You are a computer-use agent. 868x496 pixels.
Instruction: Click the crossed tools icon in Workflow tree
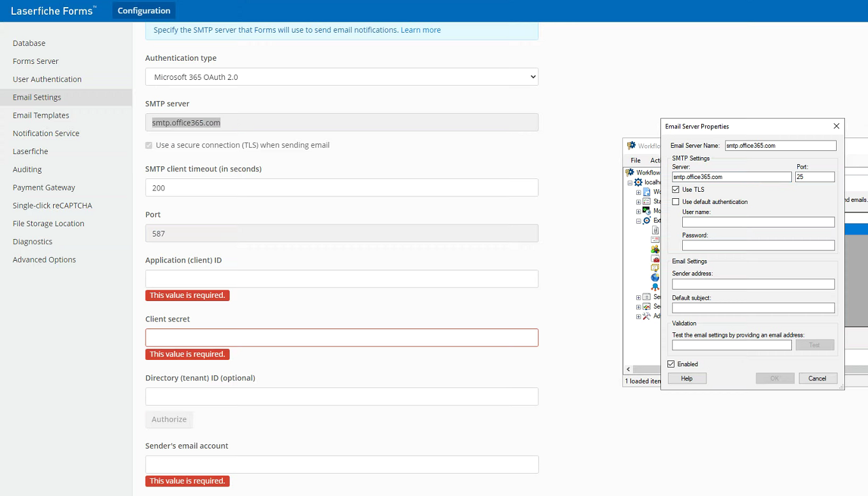click(646, 316)
